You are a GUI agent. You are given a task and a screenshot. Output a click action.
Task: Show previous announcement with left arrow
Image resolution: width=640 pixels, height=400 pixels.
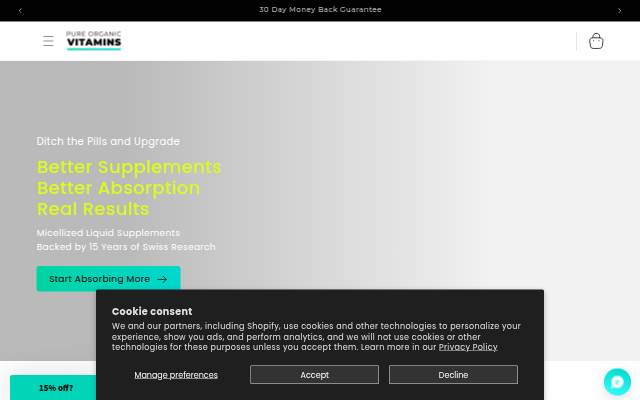(20, 11)
